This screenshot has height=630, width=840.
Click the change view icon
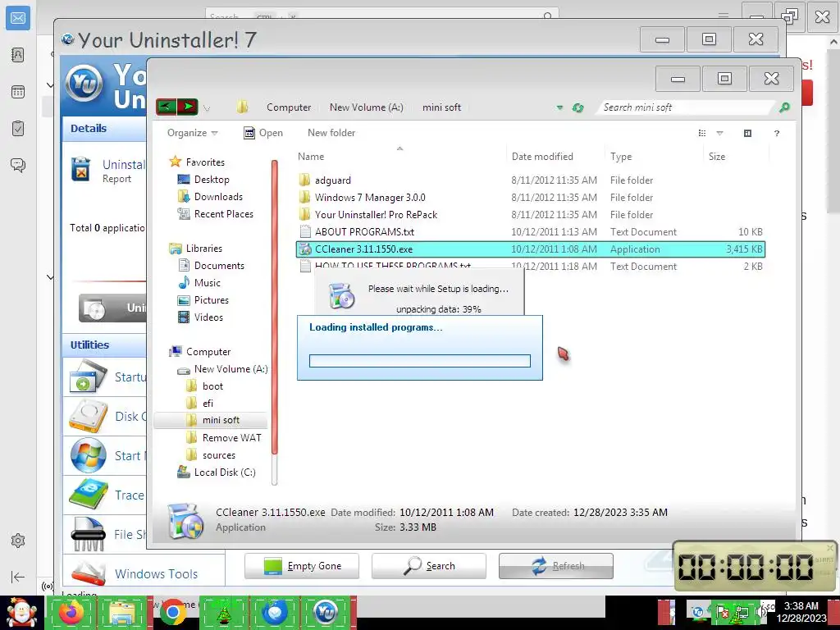point(702,133)
